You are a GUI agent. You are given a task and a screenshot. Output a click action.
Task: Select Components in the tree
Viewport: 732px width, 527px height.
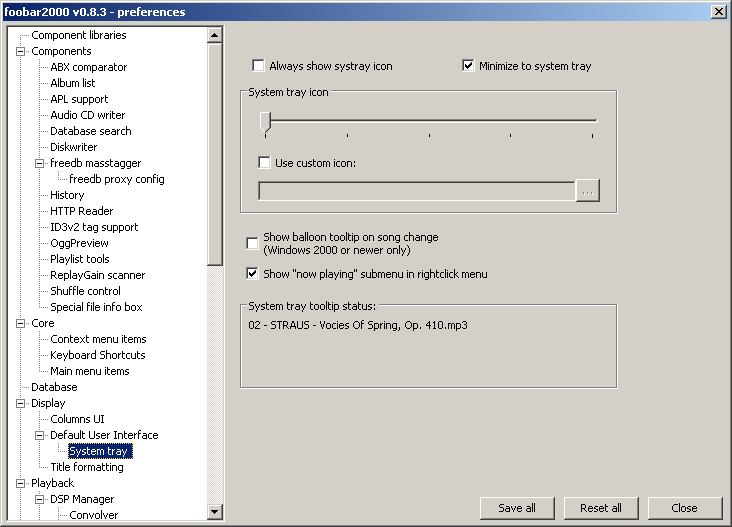click(61, 51)
